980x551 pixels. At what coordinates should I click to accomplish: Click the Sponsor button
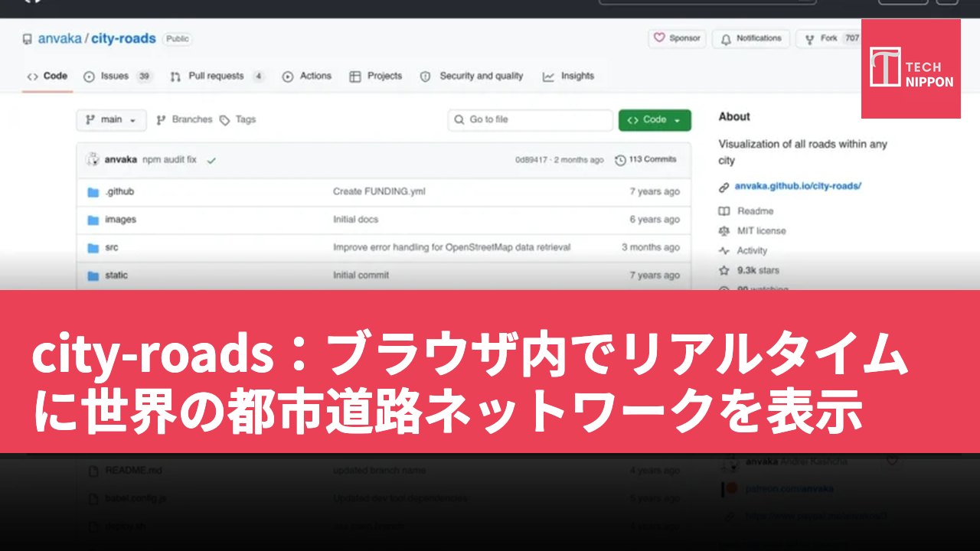pyautogui.click(x=677, y=38)
